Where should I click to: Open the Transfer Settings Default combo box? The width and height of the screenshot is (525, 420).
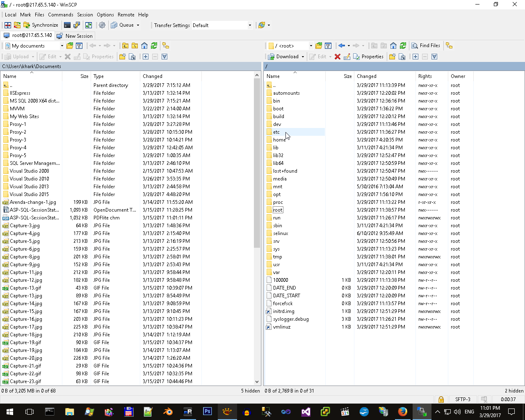click(222, 25)
